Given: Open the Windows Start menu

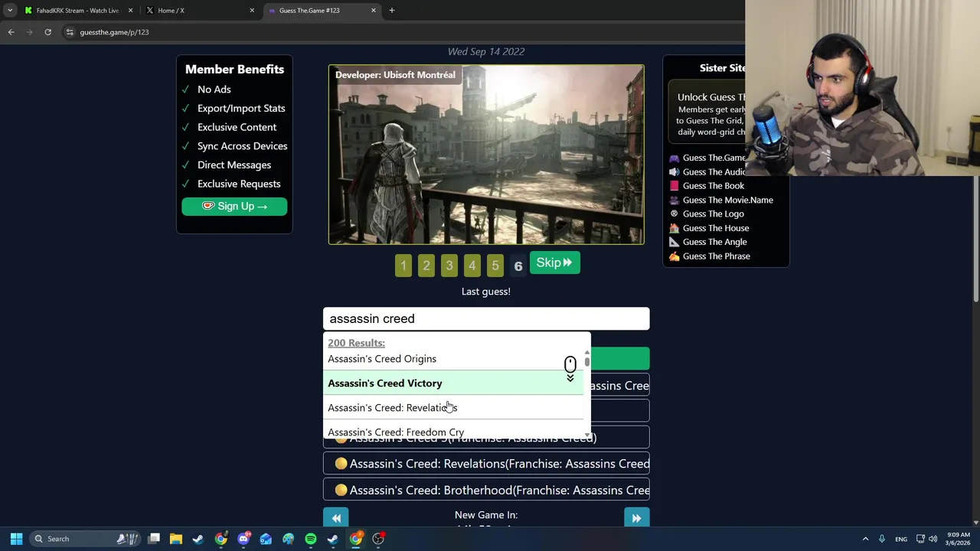Looking at the screenshot, I should click(x=16, y=539).
